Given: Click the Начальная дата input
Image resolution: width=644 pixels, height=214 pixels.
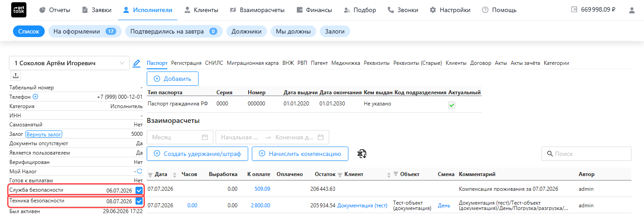Looking at the screenshot, I should coord(240,137).
